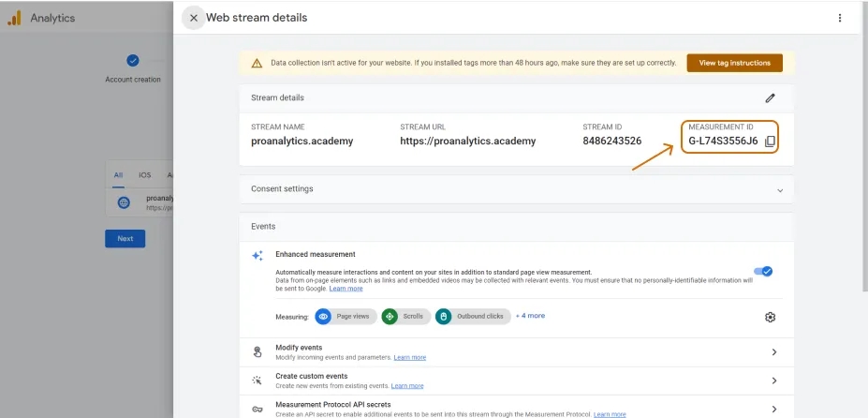This screenshot has height=418, width=868.
Task: Select the All platform tab
Action: click(119, 175)
